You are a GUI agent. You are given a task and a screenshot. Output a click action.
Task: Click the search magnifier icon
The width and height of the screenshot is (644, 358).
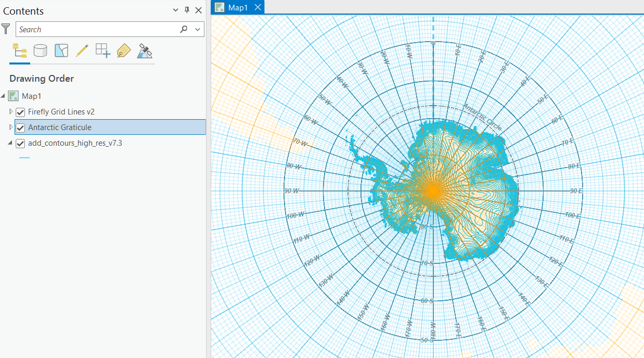[184, 29]
